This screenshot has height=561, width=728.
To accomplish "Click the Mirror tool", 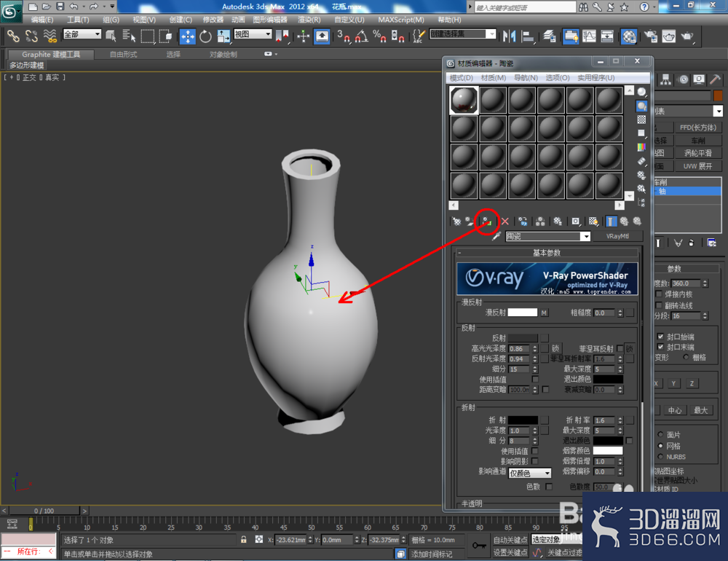I will (x=510, y=36).
